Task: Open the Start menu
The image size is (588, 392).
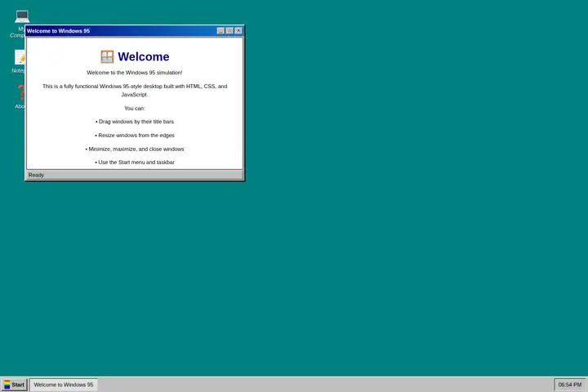Action: pyautogui.click(x=14, y=385)
